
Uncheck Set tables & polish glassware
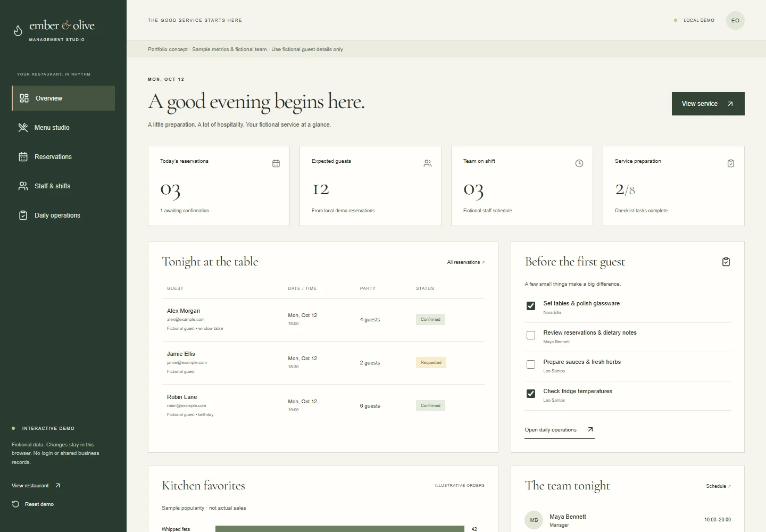531,306
